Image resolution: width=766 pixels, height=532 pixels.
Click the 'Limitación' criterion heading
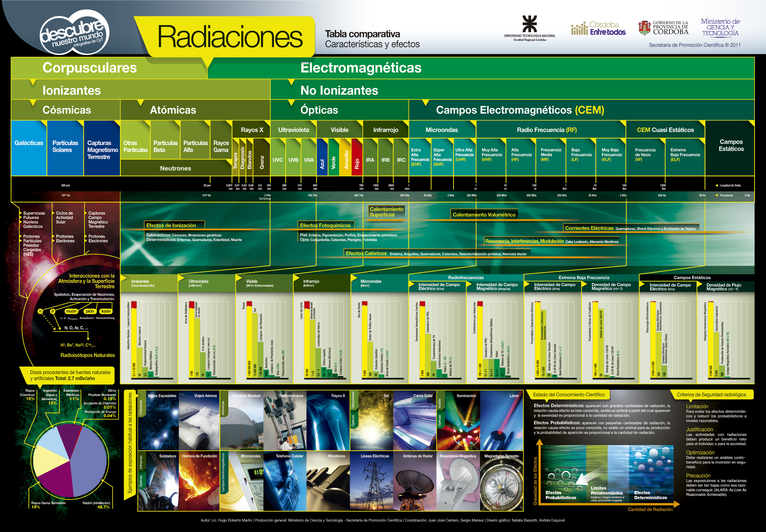pos(697,406)
